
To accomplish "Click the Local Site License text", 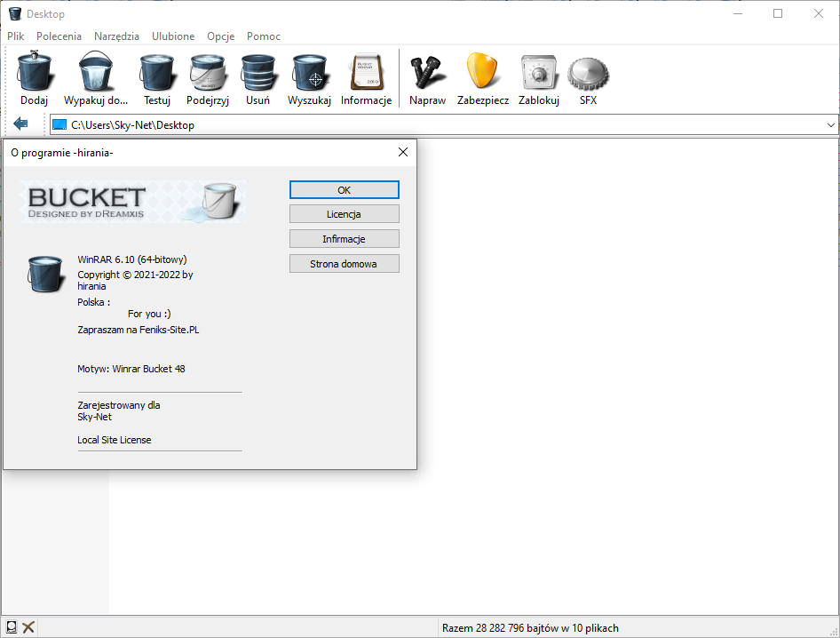I will coord(115,440).
